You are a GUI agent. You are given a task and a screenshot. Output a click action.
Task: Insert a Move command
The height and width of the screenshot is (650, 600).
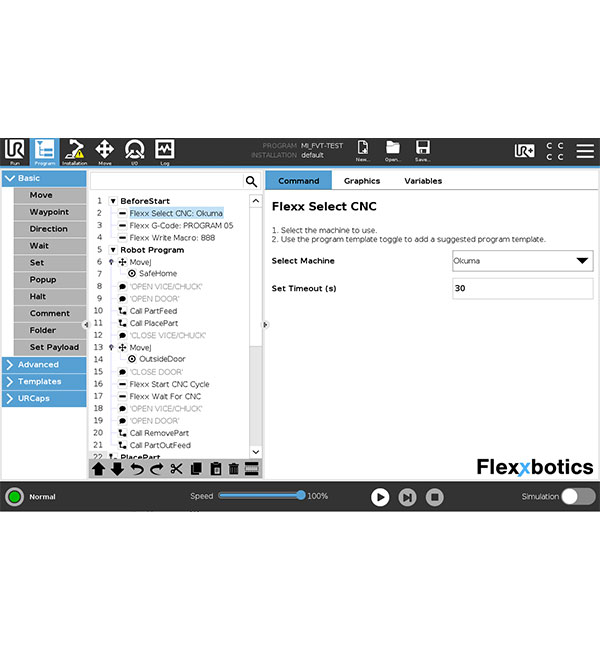click(50, 195)
